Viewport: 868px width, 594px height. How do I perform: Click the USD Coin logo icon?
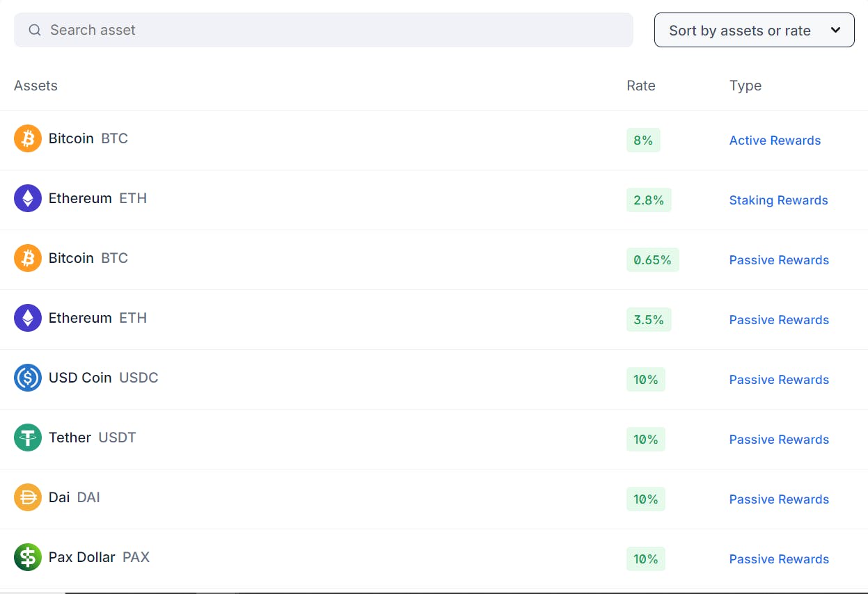point(28,378)
